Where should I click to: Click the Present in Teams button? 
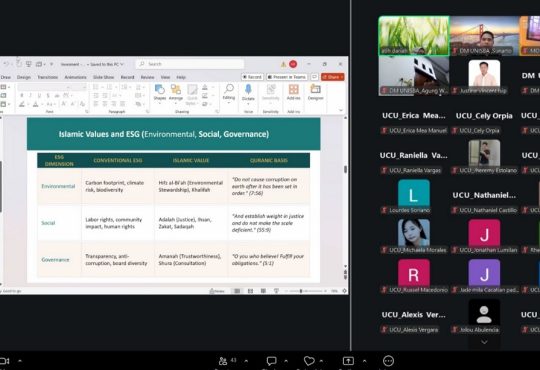point(287,77)
